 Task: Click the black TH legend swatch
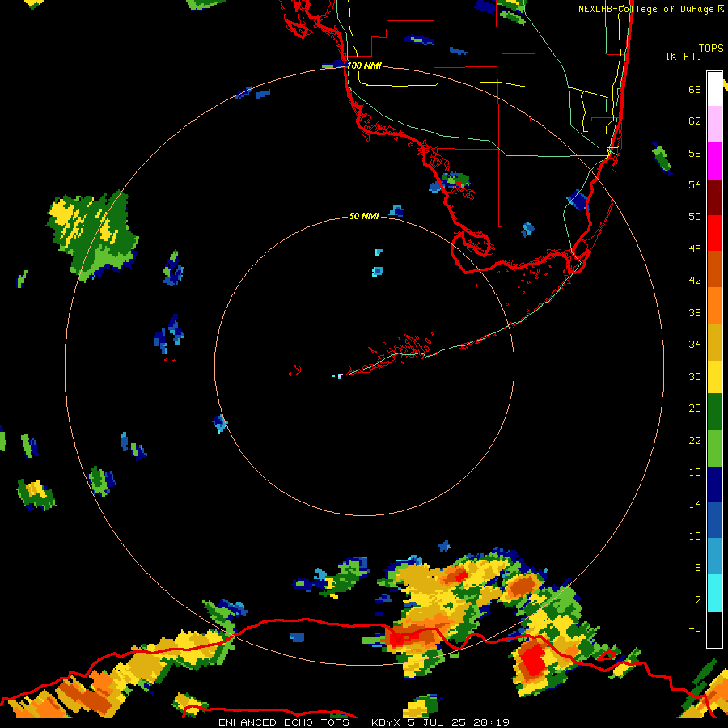coord(714,629)
